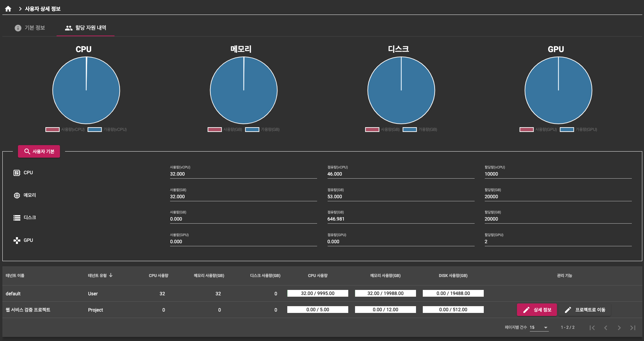Screen dimensions: 644x341
Task: Toggle 사용량(vCPU) legend in CPU chart
Action: tap(65, 130)
